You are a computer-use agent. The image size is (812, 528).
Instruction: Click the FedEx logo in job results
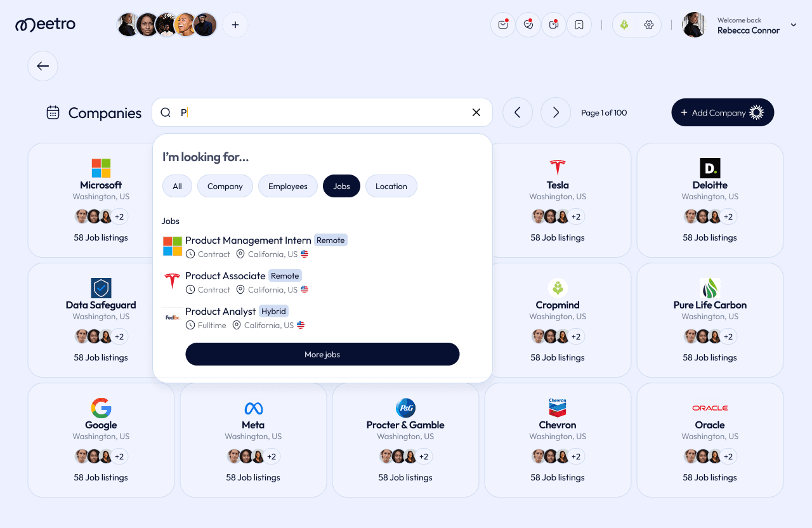[x=173, y=317]
